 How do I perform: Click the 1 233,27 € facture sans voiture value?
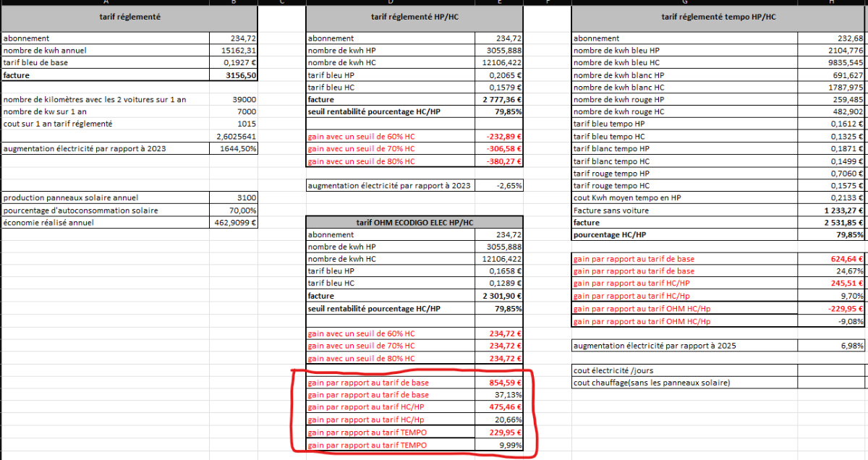pos(832,210)
